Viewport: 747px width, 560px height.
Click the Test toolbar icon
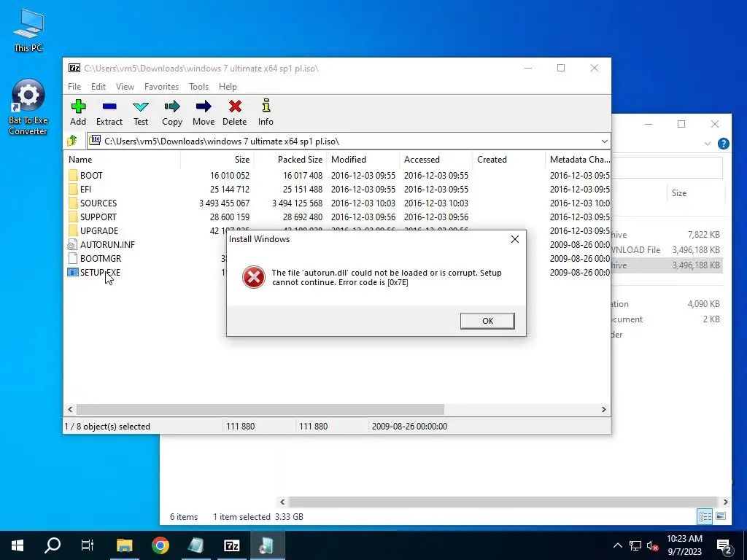pyautogui.click(x=141, y=106)
